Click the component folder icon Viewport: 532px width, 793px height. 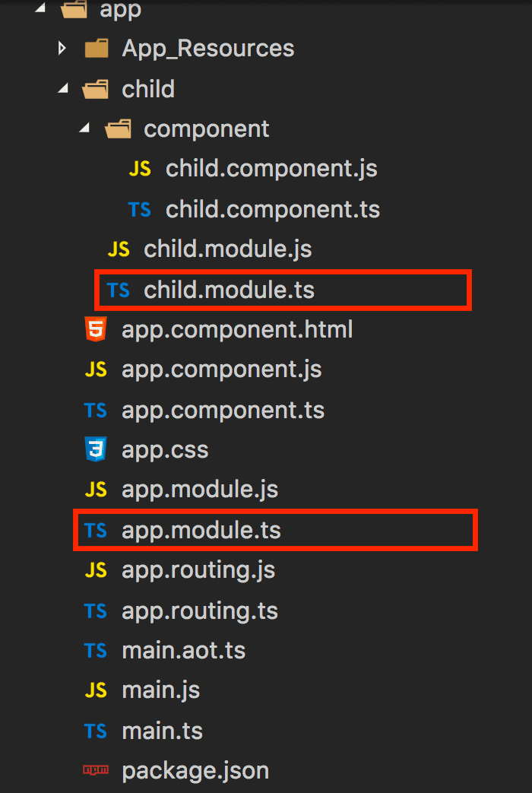tap(118, 129)
